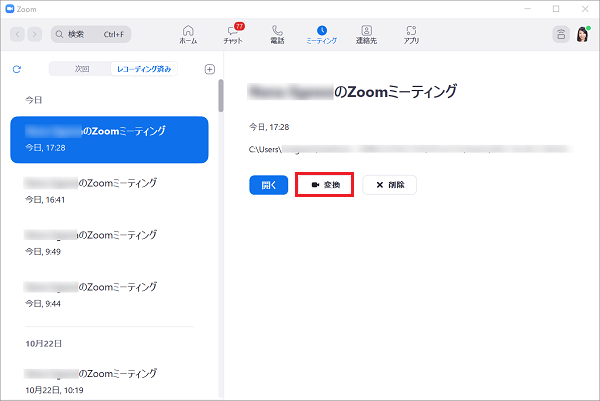Image resolution: width=600 pixels, height=401 pixels.
Task: Go to the Home (ホーム) tab
Action: tap(188, 34)
